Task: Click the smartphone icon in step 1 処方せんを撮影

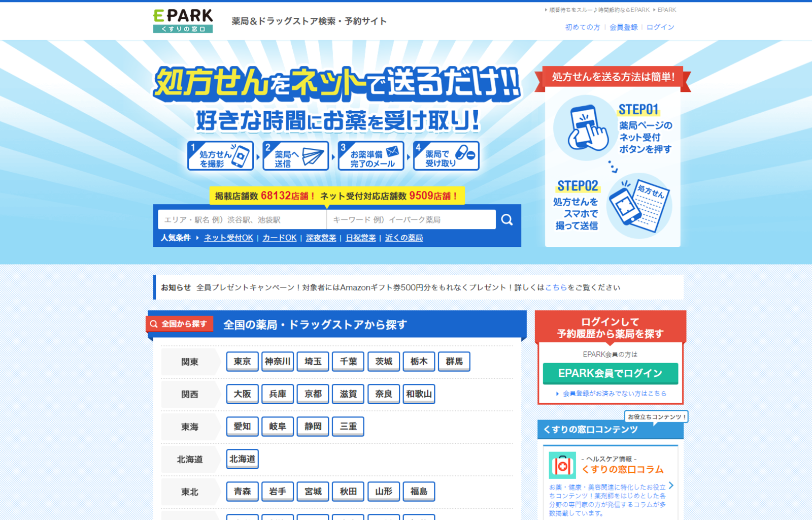Action: [241, 155]
